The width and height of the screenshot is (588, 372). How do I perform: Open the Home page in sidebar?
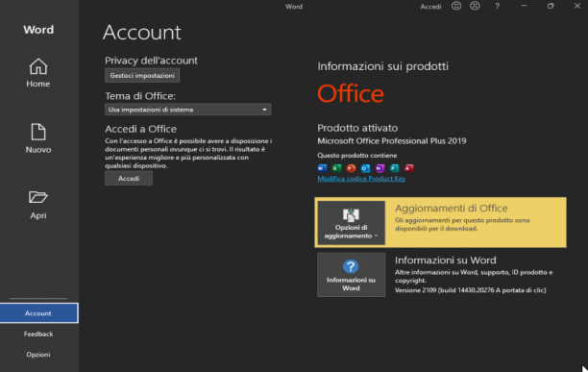click(x=38, y=73)
